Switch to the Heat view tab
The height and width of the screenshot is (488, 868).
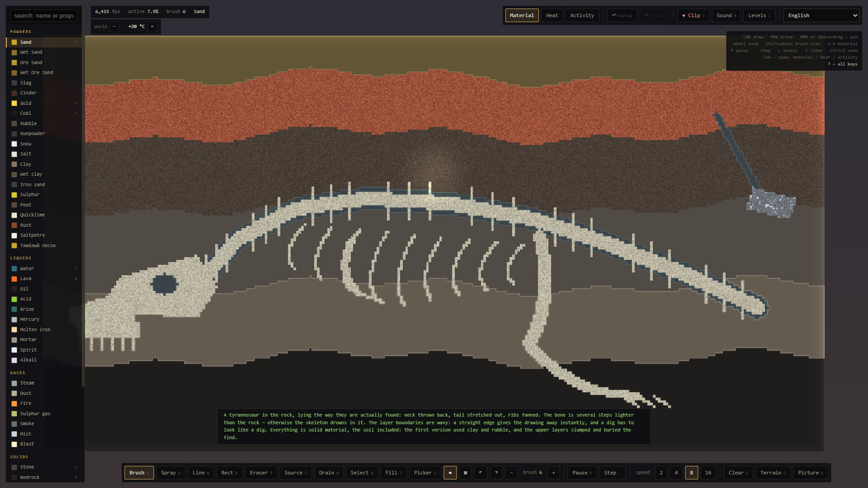552,15
